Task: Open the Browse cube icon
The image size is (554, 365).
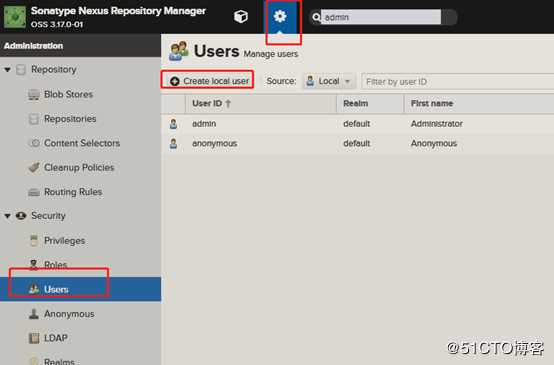Action: click(241, 16)
